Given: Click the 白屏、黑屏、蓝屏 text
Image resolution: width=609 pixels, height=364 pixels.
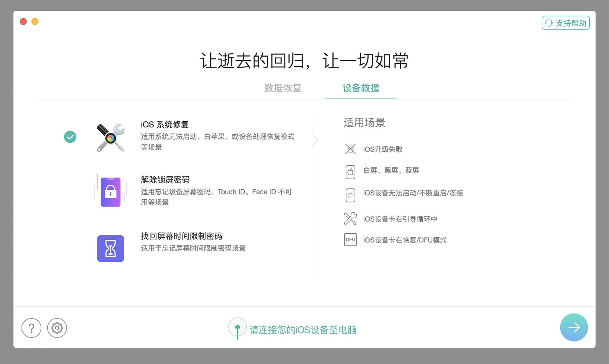Looking at the screenshot, I should pos(391,170).
